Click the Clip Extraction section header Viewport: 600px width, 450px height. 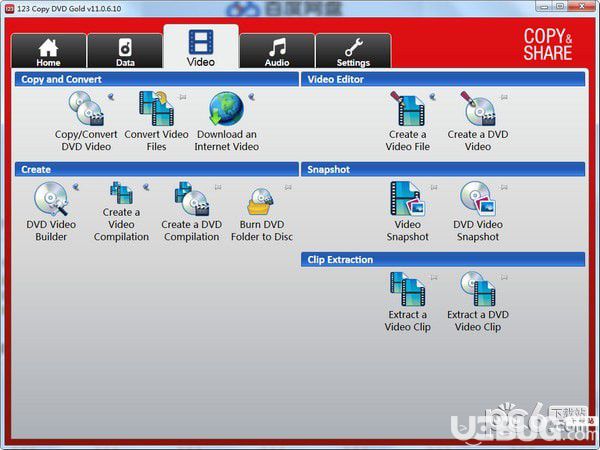point(443,259)
